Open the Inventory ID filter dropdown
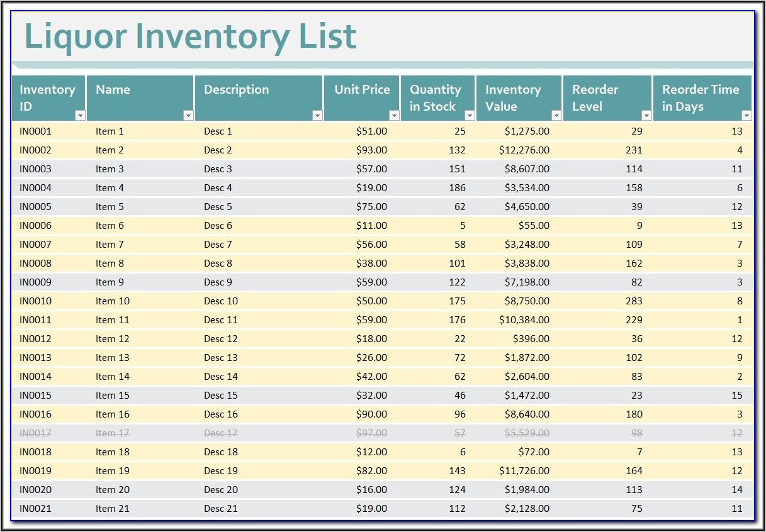This screenshot has height=532, width=766. coord(80,116)
